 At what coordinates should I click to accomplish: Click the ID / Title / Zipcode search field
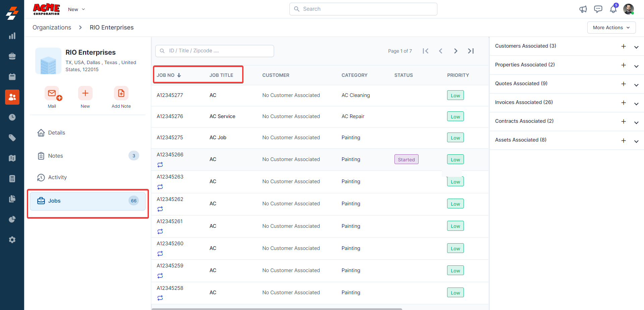click(215, 51)
